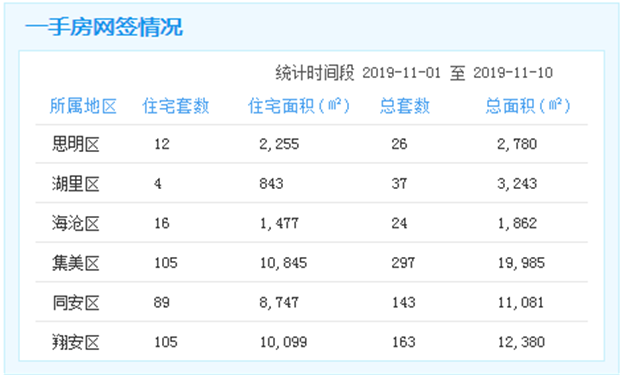Click 翔安区 total area 12,380

(x=521, y=342)
